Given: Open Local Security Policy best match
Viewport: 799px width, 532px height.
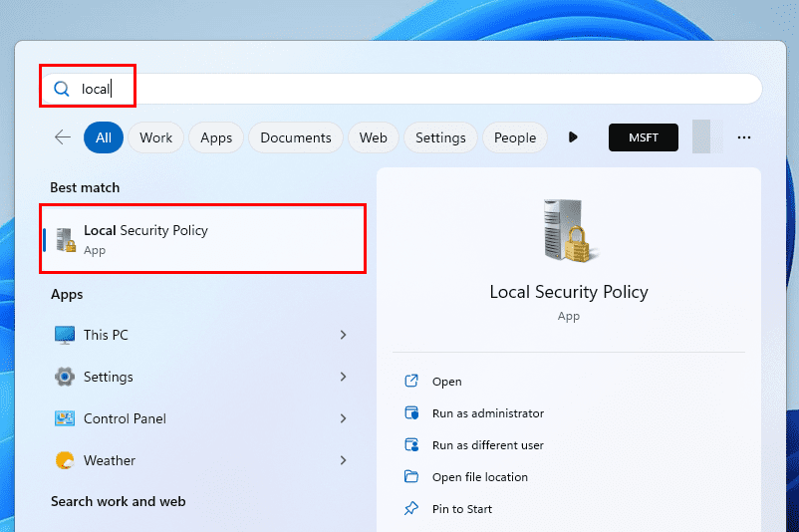Looking at the screenshot, I should pyautogui.click(x=203, y=239).
